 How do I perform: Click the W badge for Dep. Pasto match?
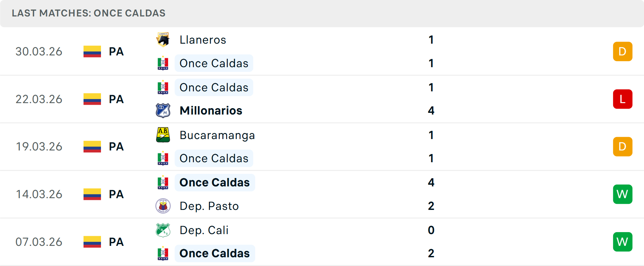pos(623,194)
